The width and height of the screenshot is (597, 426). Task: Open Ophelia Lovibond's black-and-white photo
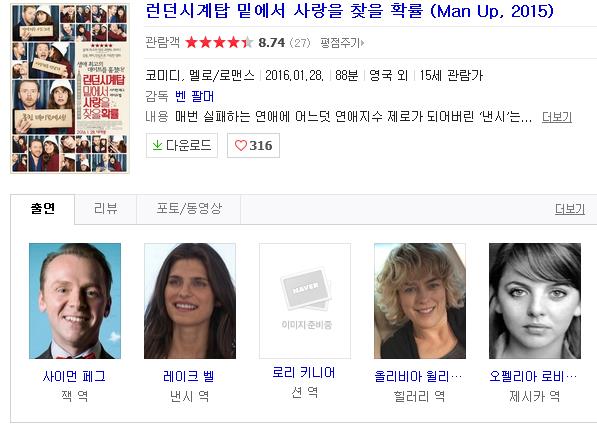[535, 301]
